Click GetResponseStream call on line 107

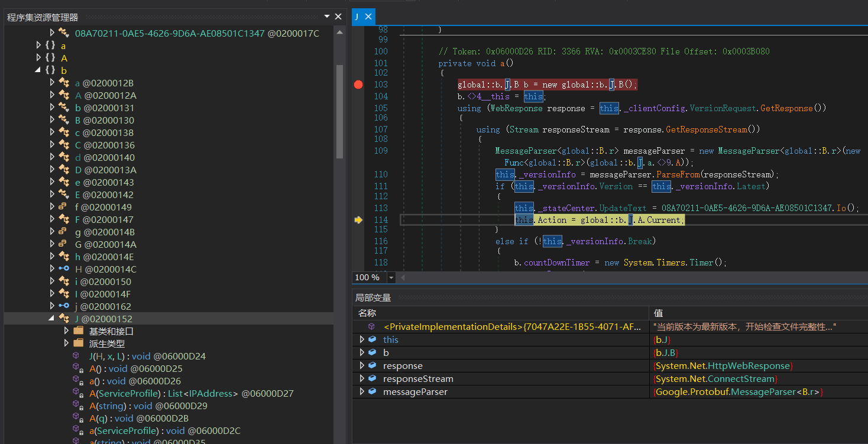706,129
